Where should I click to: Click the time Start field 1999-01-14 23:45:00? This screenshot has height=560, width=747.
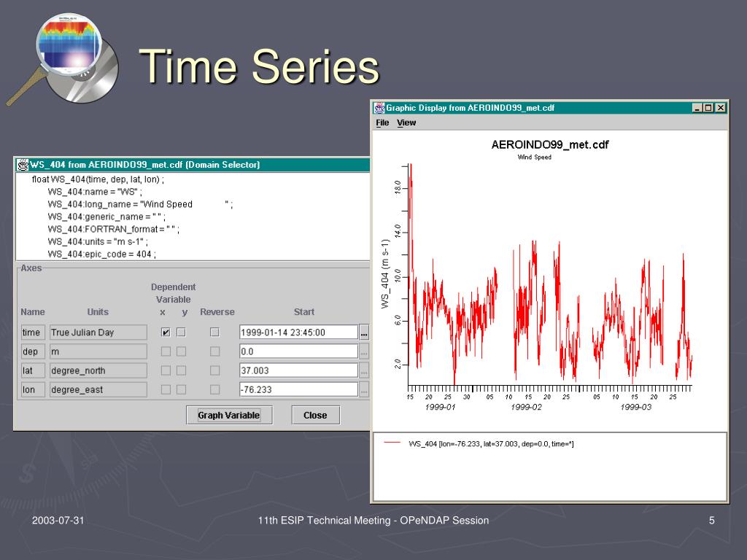click(x=298, y=332)
